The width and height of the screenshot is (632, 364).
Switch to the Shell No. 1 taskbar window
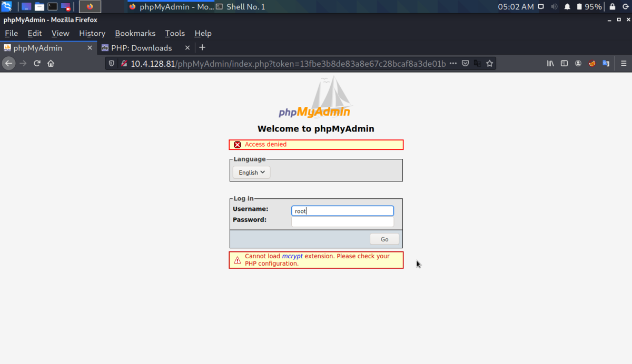tap(241, 7)
